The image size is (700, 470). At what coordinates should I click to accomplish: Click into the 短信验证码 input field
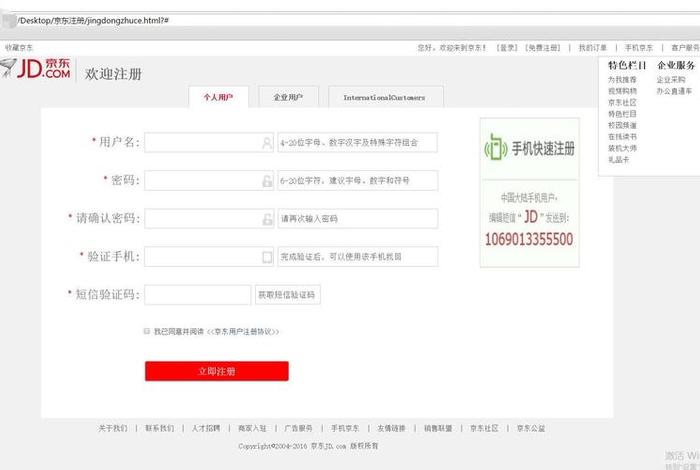197,295
